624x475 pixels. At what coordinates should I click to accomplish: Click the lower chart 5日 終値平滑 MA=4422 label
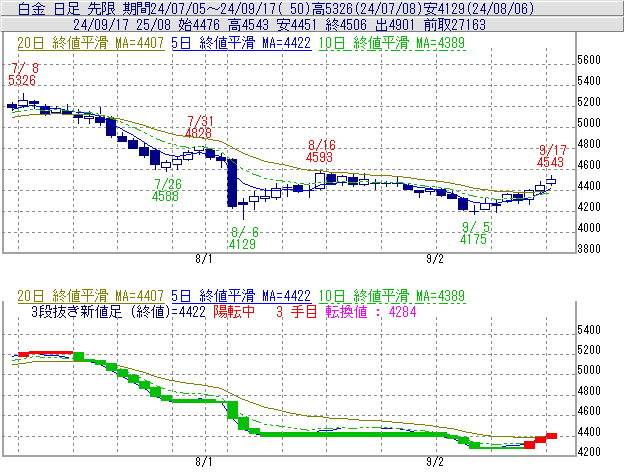pyautogui.click(x=241, y=296)
